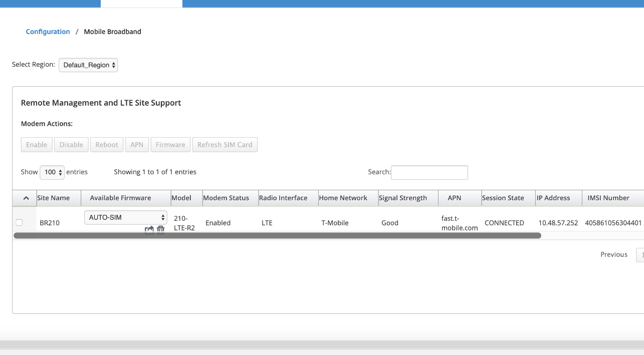This screenshot has width=644, height=355.
Task: Click the IP address 10.48.57.252 cell
Action: [x=558, y=223]
